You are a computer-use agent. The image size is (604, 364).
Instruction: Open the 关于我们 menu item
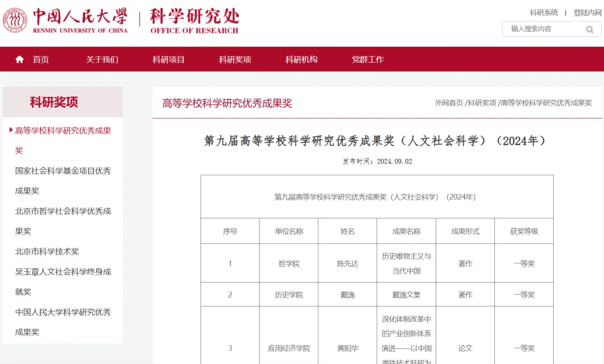point(102,59)
